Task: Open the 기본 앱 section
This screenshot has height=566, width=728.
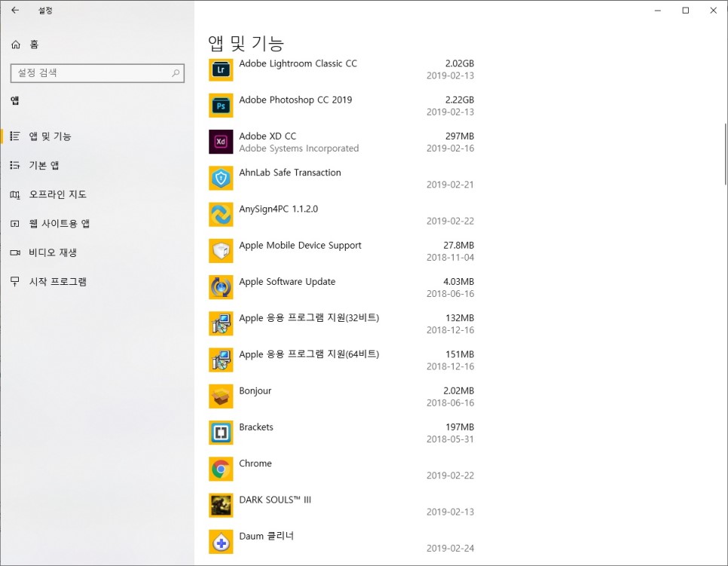Action: [97, 165]
